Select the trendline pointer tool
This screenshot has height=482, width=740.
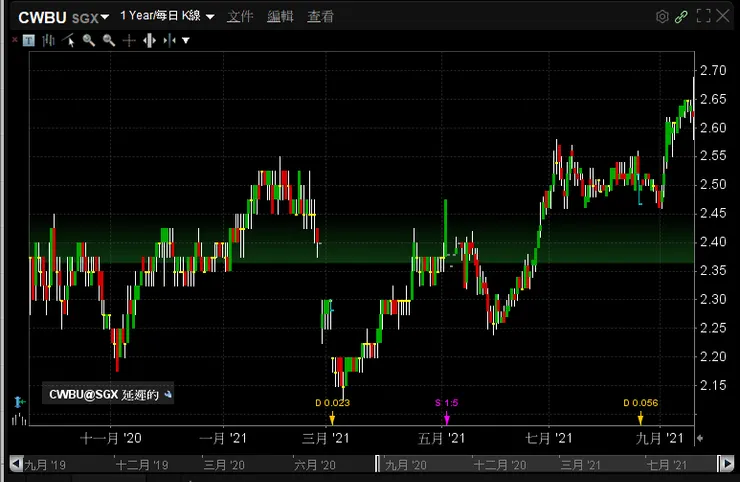[69, 41]
